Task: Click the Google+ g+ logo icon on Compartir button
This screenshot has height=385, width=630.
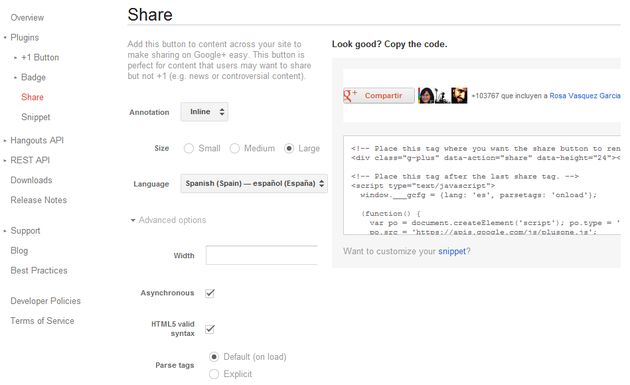Action: click(350, 96)
